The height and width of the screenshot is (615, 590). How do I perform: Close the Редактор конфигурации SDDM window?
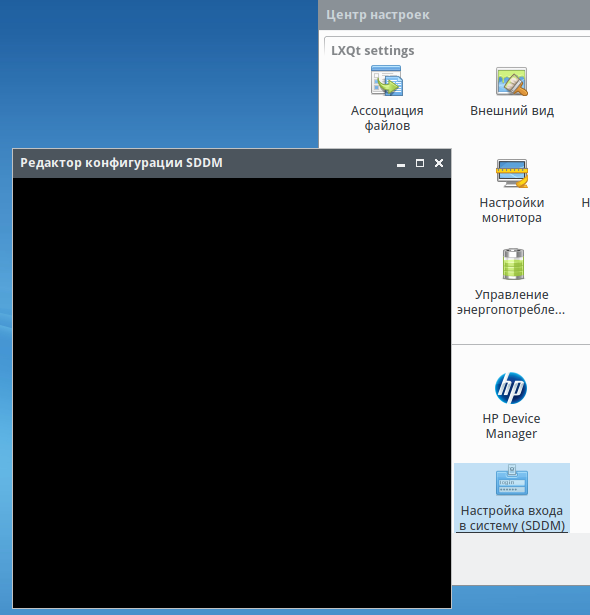(x=439, y=163)
